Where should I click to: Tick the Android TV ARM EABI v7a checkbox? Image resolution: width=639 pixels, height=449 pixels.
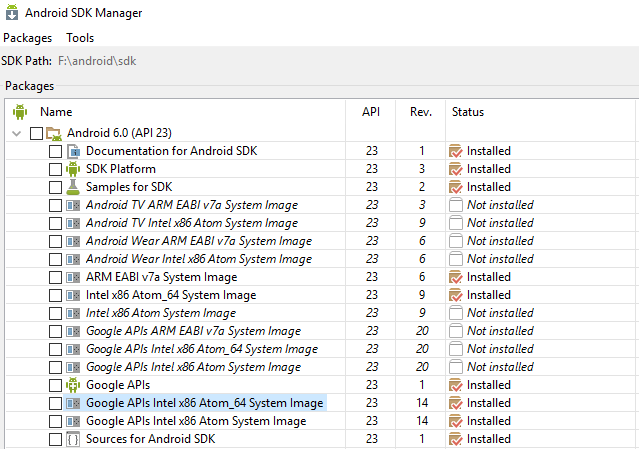(55, 205)
